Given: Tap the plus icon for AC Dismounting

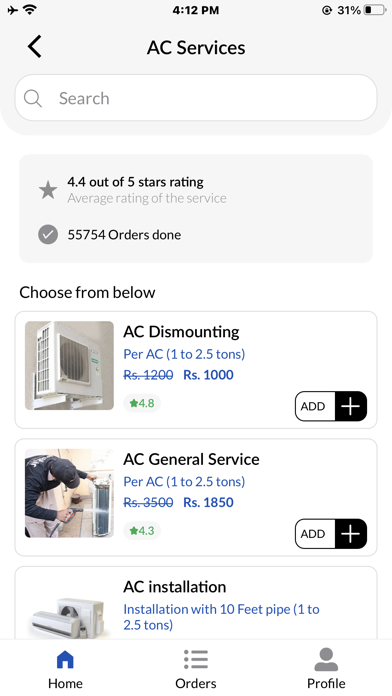Looking at the screenshot, I should click(x=351, y=406).
